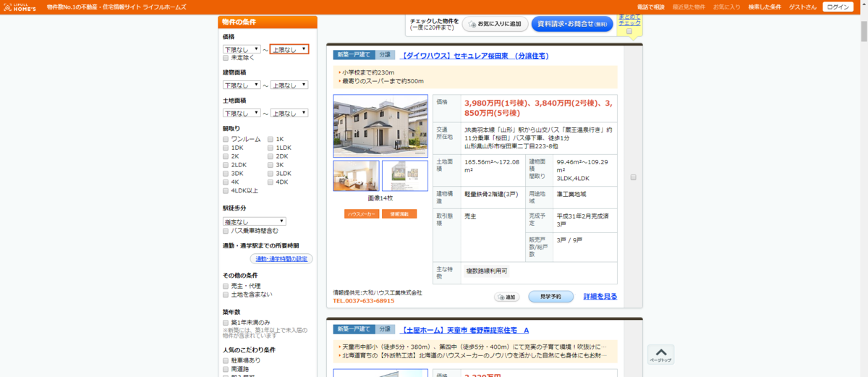Click the page top arrow button
Screen dimensions: 868x377
pyautogui.click(x=660, y=355)
